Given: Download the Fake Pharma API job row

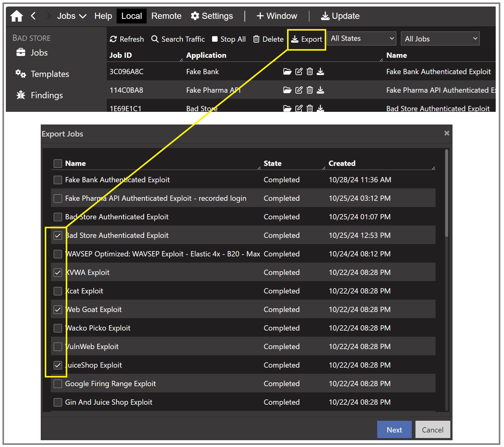Looking at the screenshot, I should 321,90.
